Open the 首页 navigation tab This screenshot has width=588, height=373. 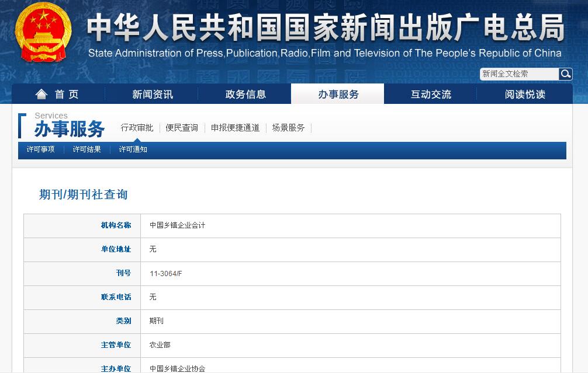coord(58,94)
